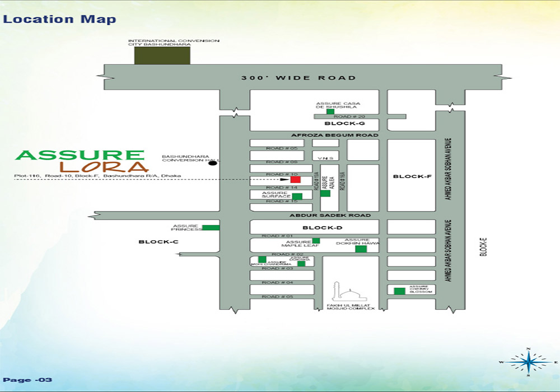Click the vertical "ROAD # 15/A" label
Viewport: 560px width, 392px height.
(x=316, y=181)
